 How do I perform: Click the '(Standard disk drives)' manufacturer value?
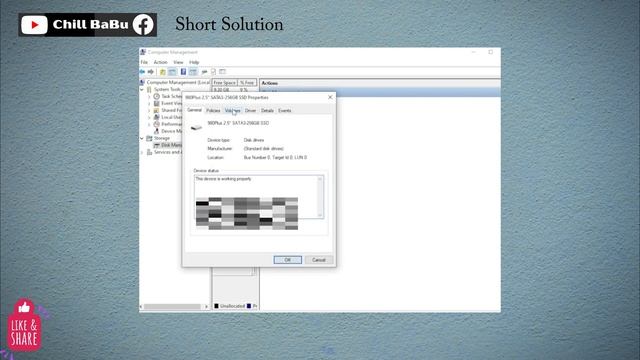coord(264,149)
